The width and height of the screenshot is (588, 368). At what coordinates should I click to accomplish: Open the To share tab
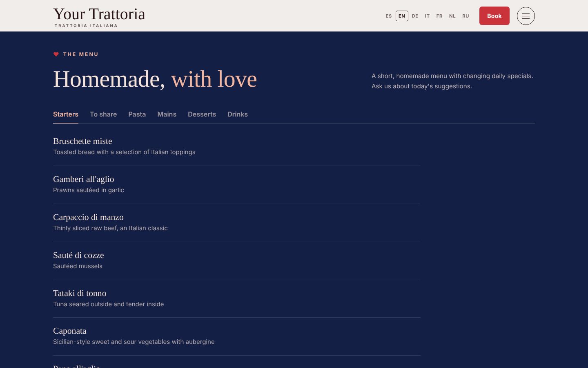coord(103,114)
